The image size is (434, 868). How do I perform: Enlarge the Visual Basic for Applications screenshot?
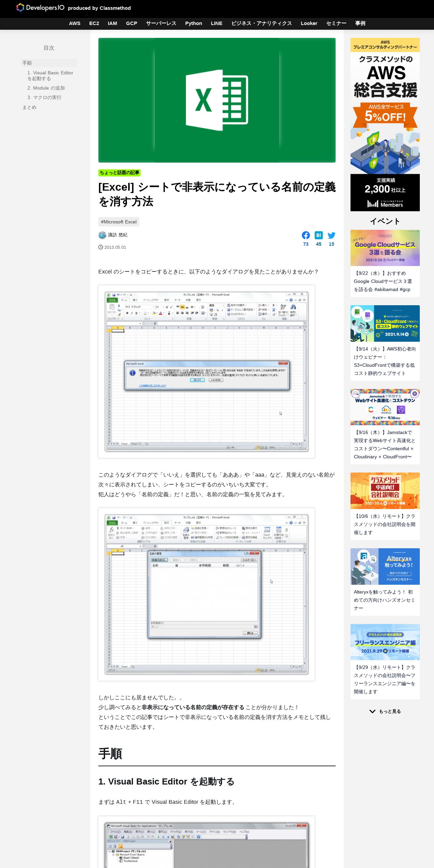coord(207,842)
